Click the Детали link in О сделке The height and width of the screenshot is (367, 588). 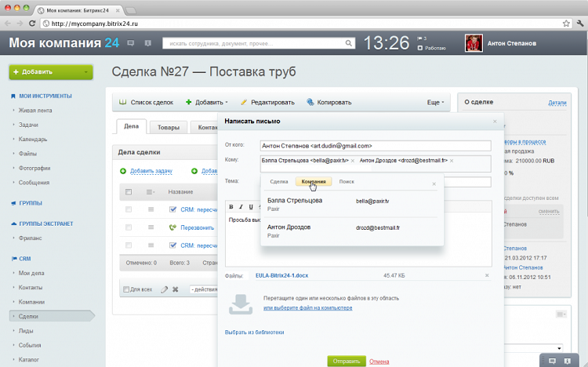click(x=557, y=103)
